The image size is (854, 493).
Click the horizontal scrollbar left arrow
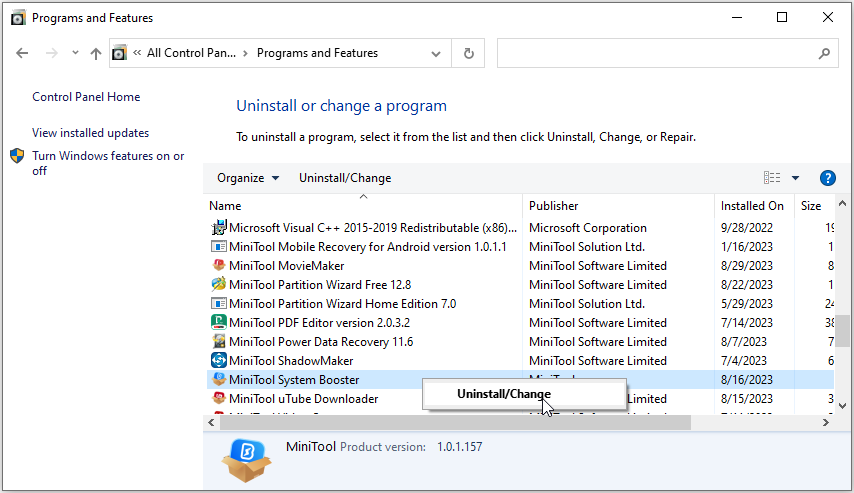pos(211,422)
